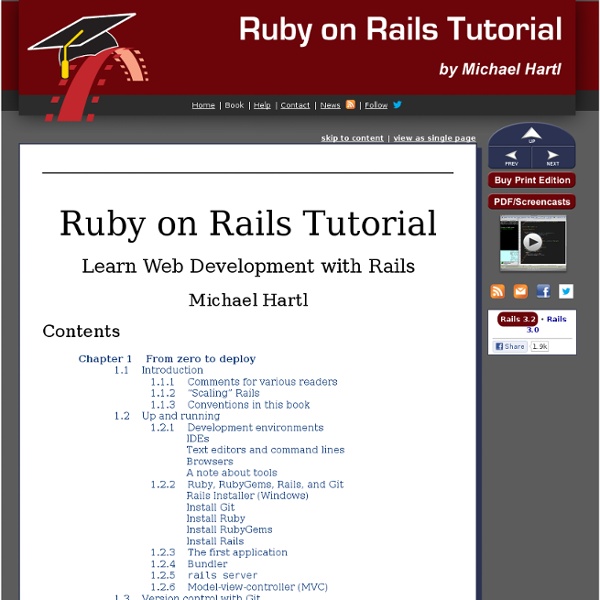
Task: Open the Home navigation link
Action: click(203, 105)
